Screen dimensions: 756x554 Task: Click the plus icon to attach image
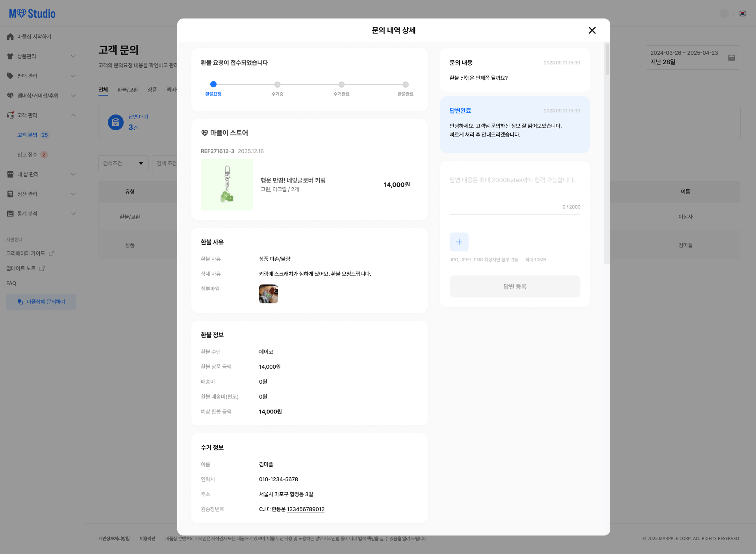coord(459,242)
